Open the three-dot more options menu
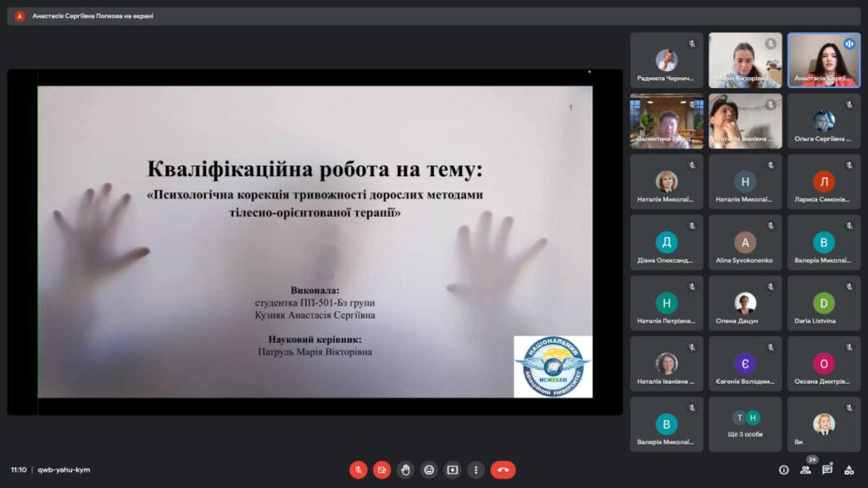The height and width of the screenshot is (488, 868). point(476,469)
